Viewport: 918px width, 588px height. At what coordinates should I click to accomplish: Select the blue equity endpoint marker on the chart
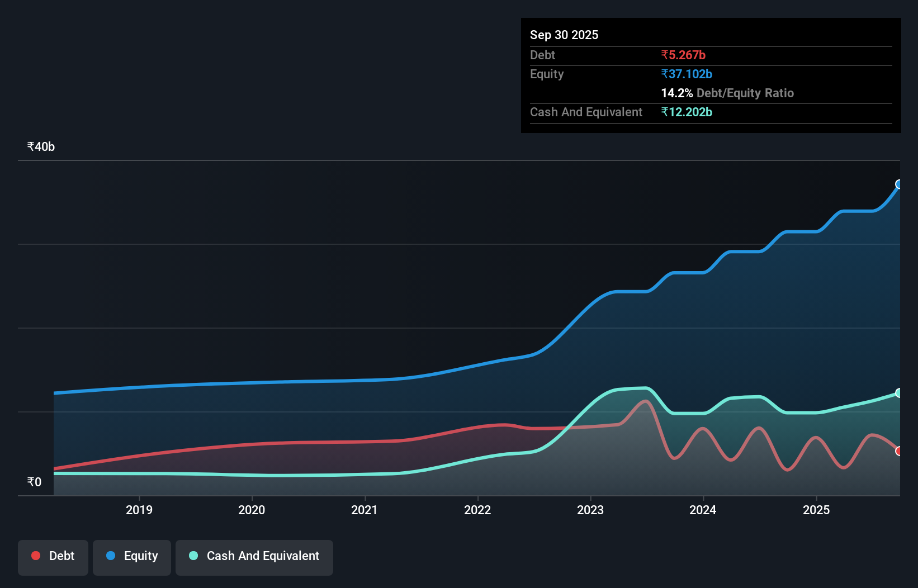click(x=899, y=184)
